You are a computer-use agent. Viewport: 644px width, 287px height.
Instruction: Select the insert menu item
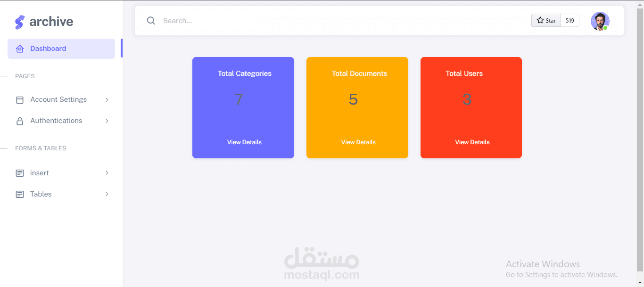pos(61,173)
